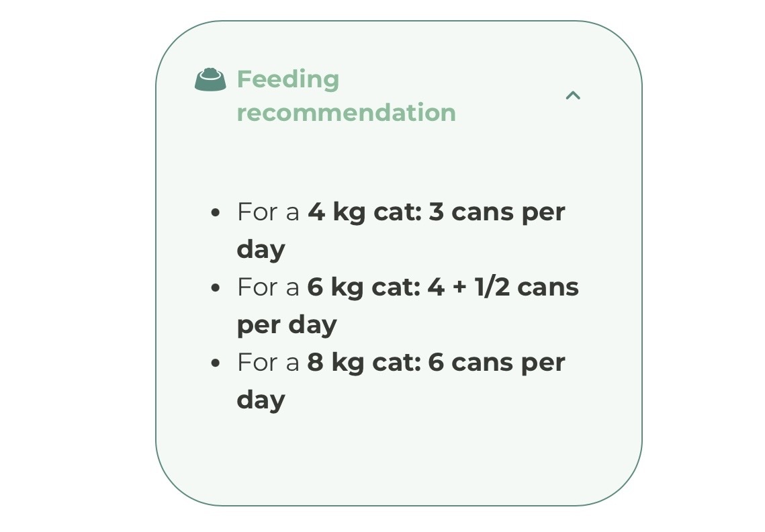The width and height of the screenshot is (765, 532).
Task: Click the bullet point before 8 kg cat
Action: (x=215, y=363)
